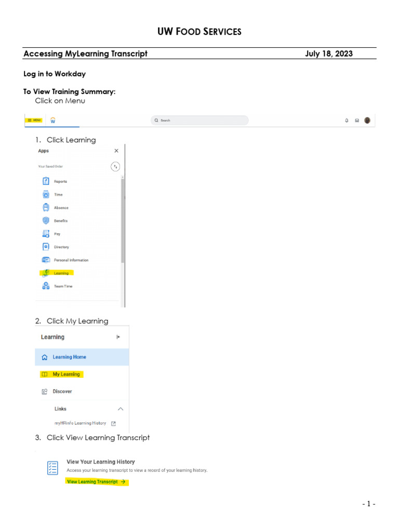Viewport: 399px width, 532px height.
Task: Click the Workday W logo
Action: point(53,121)
